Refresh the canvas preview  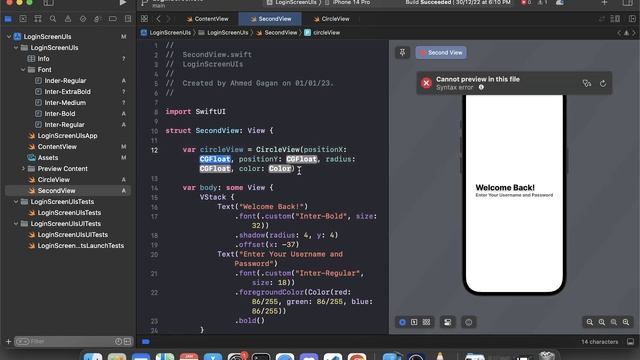tap(603, 83)
